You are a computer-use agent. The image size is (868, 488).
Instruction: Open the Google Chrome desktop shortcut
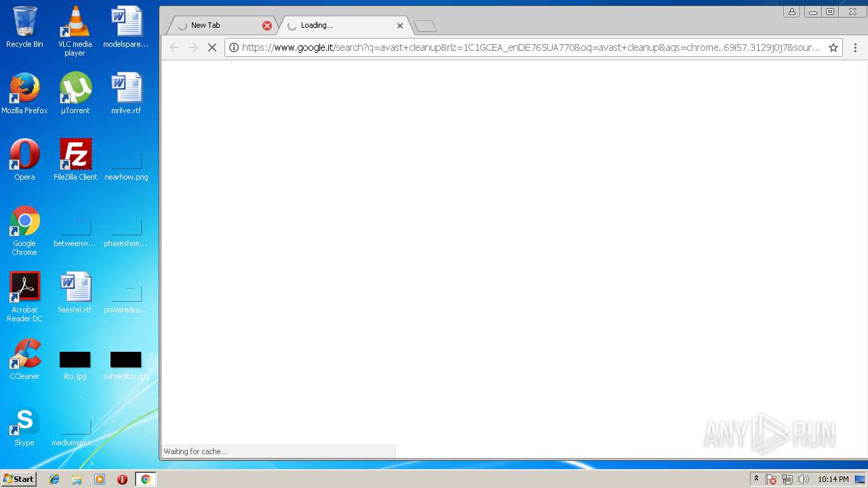point(24,230)
